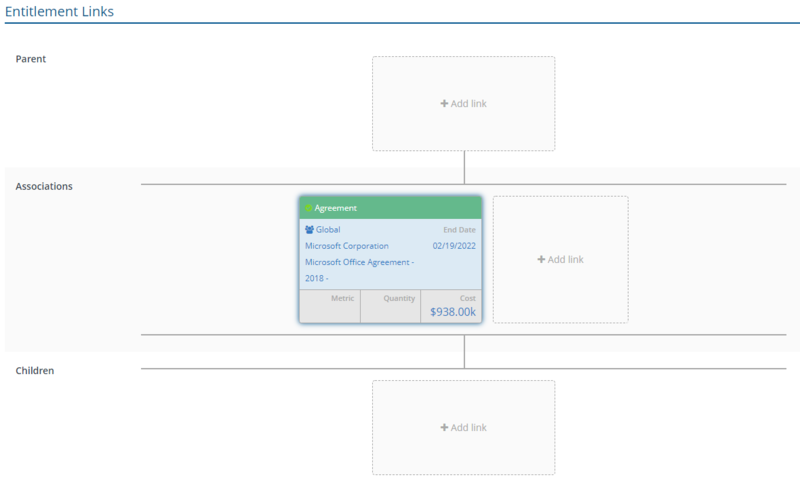
Task: Click the Associations section label
Action: 44,186
